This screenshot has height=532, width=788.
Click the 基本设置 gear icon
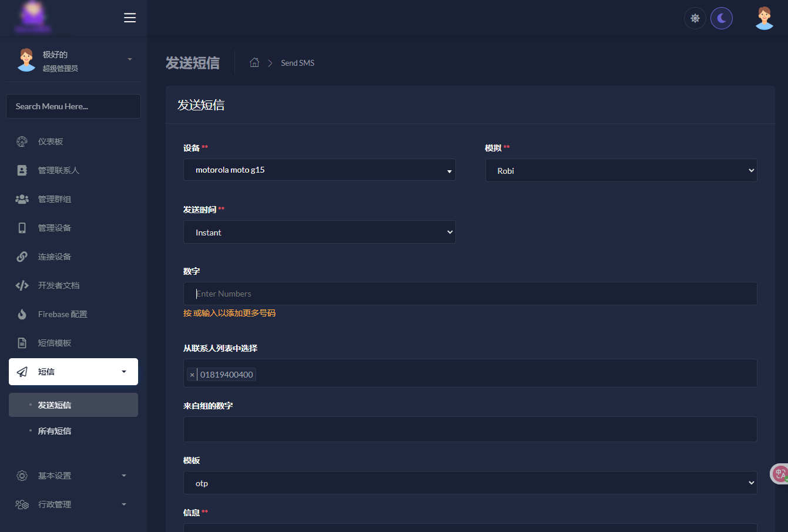(22, 476)
